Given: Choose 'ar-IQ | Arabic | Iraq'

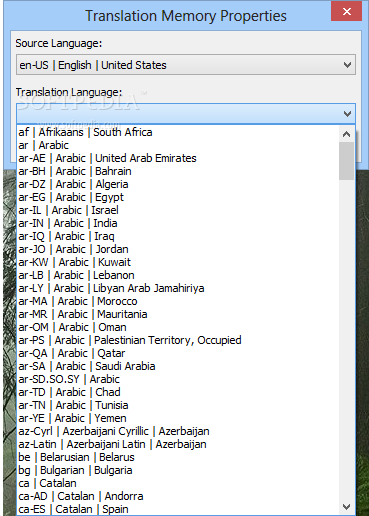Looking at the screenshot, I should click(178, 236).
